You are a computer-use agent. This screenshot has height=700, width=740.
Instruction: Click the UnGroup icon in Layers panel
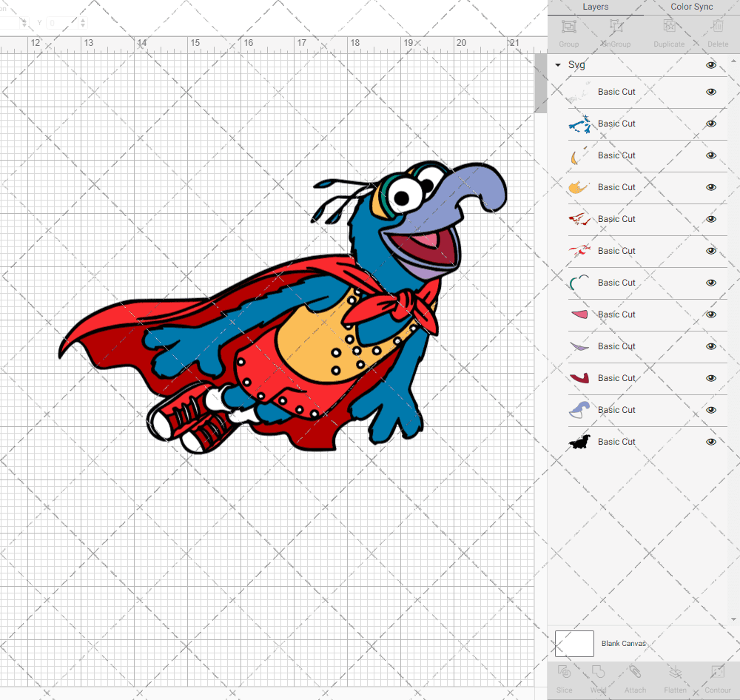click(616, 27)
